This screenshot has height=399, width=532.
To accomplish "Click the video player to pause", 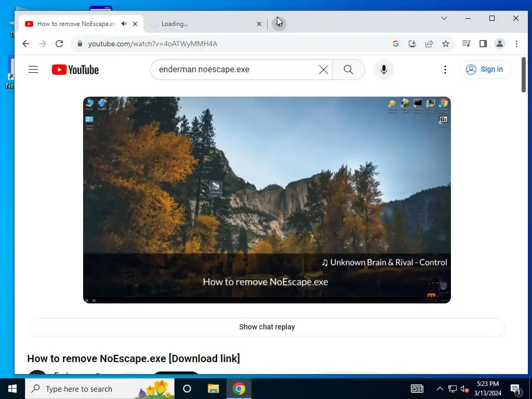I will coord(267,200).
